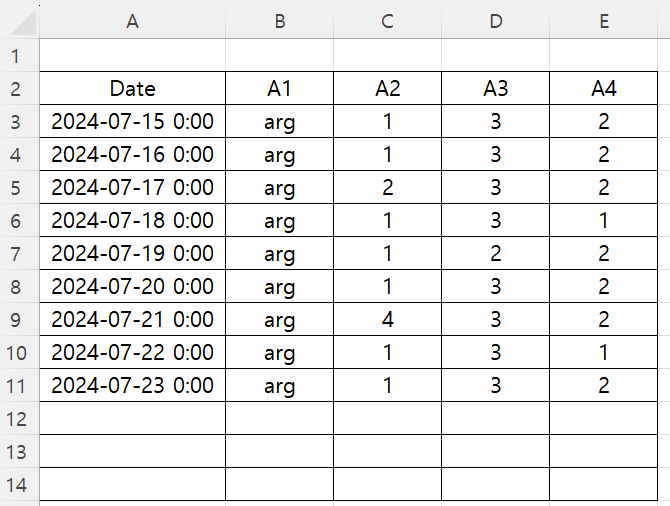Image resolution: width=670 pixels, height=506 pixels.
Task: Select A2 value in row 5
Action: 388,187
